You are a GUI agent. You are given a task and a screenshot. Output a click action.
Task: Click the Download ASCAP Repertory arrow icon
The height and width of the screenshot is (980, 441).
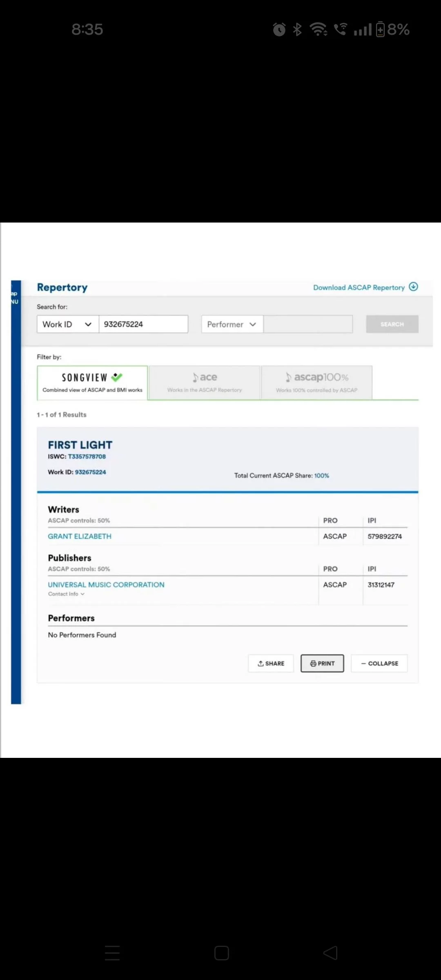click(x=413, y=287)
